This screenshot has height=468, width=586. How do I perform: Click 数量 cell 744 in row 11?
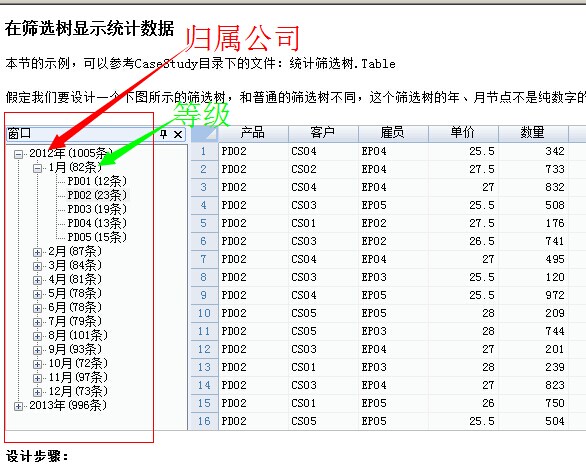click(x=533, y=331)
